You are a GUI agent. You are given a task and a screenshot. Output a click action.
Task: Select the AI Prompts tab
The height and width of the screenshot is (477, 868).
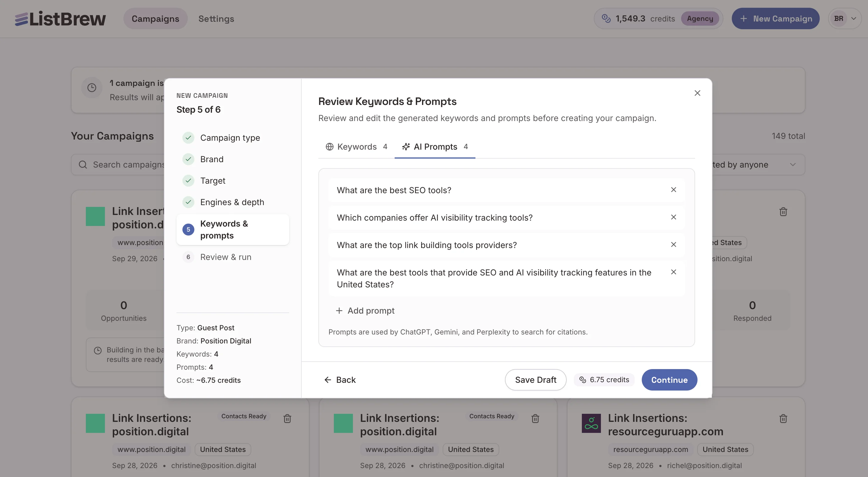click(435, 147)
